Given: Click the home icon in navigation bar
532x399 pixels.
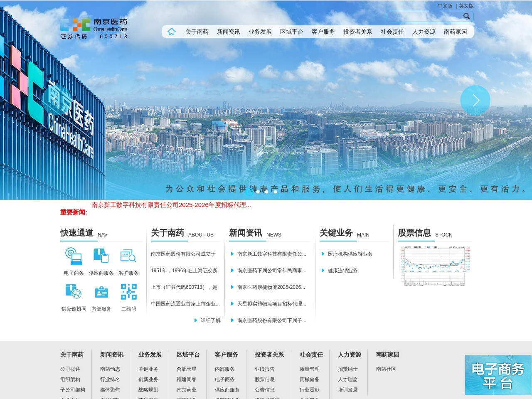Looking at the screenshot, I should click(172, 32).
